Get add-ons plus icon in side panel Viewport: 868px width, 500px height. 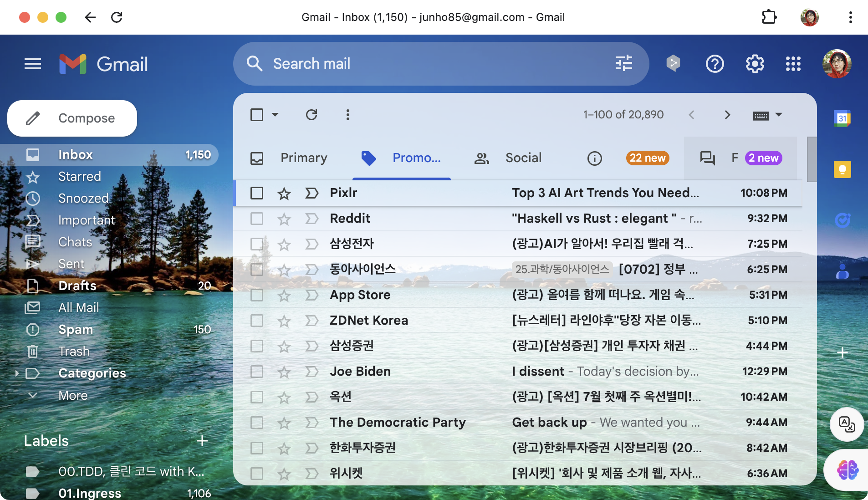point(842,353)
